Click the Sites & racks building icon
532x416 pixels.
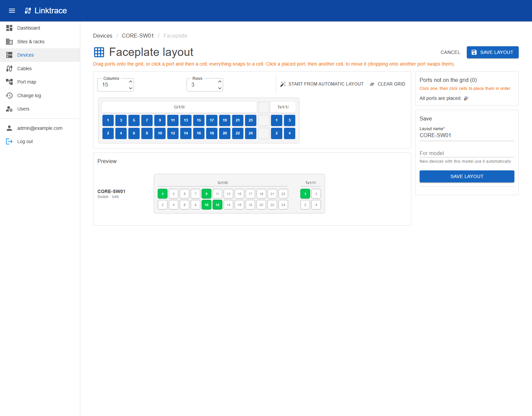[x=9, y=42]
